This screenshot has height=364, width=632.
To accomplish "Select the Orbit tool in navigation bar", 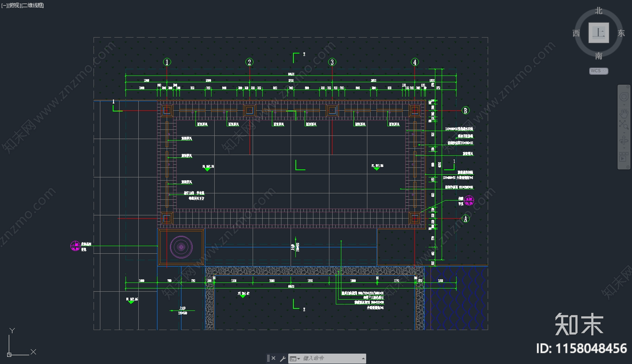I will click(624, 140).
